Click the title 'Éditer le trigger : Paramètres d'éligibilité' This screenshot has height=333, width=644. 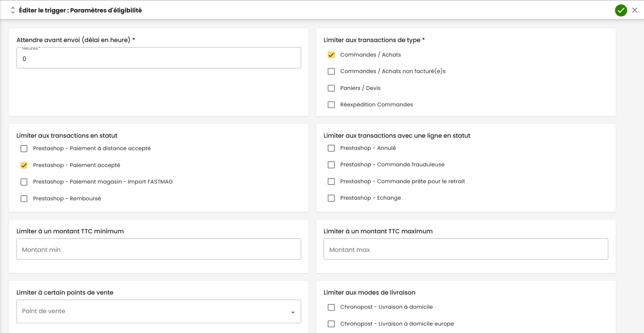pyautogui.click(x=80, y=10)
